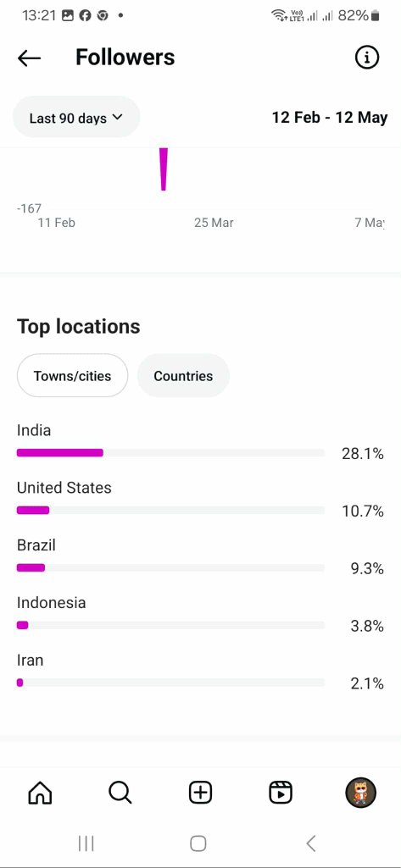Go back using the arrow icon
Viewport: 401px width, 868px height.
click(29, 58)
